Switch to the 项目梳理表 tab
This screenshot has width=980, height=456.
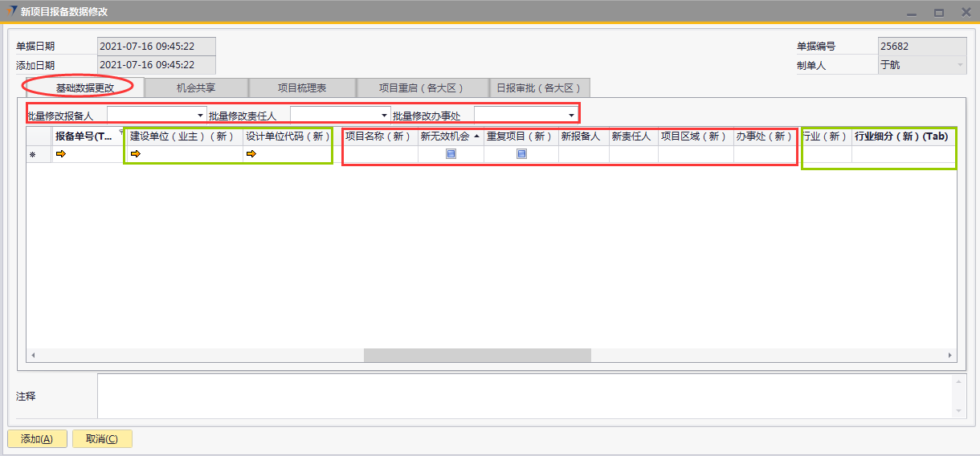pyautogui.click(x=302, y=88)
